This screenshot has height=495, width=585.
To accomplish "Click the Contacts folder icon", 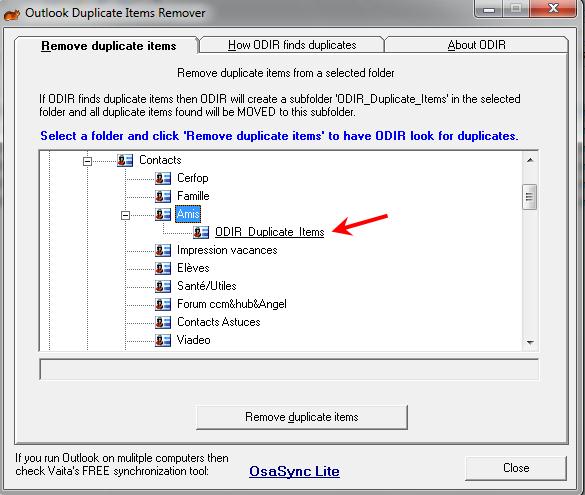I will (x=125, y=160).
